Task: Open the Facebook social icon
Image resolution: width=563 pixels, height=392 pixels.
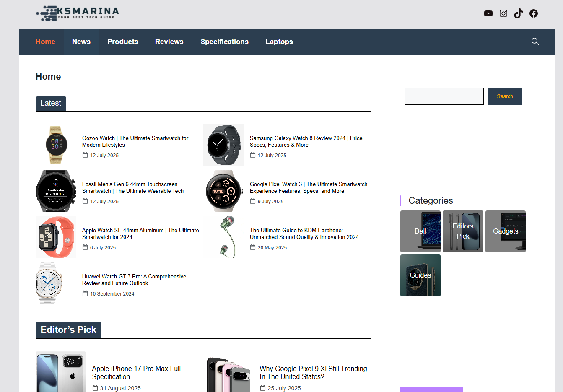Action: 533,13
